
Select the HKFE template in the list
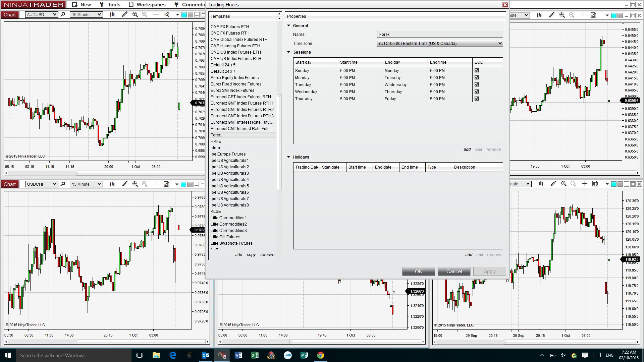point(216,141)
